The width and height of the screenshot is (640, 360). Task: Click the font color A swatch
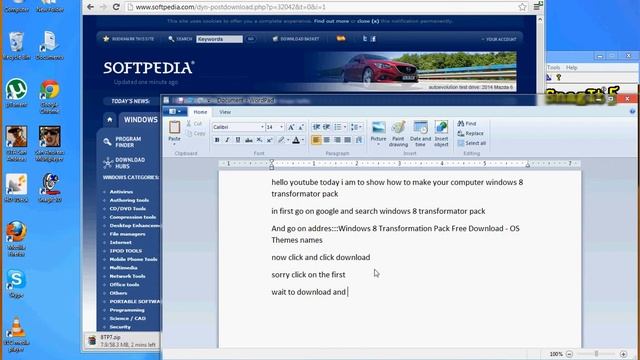[x=296, y=140]
